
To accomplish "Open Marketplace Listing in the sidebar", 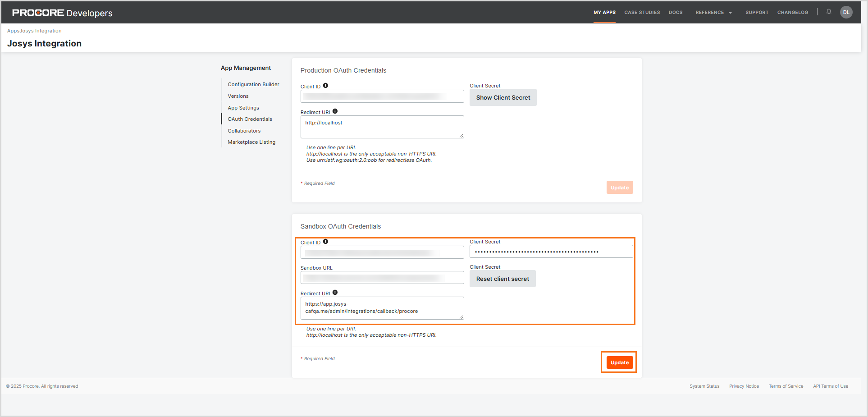I will 251,142.
